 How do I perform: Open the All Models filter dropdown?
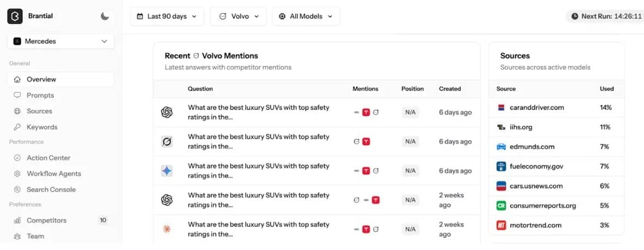(306, 16)
